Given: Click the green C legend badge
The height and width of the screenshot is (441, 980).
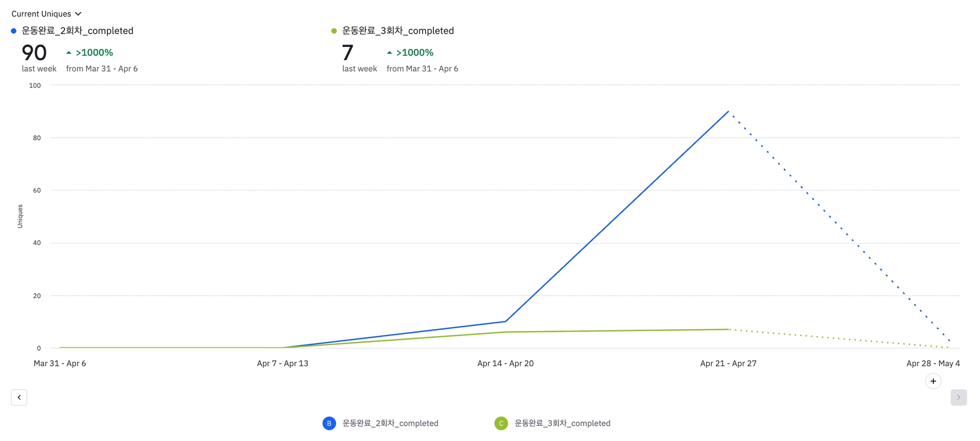Looking at the screenshot, I should pyautogui.click(x=501, y=423).
